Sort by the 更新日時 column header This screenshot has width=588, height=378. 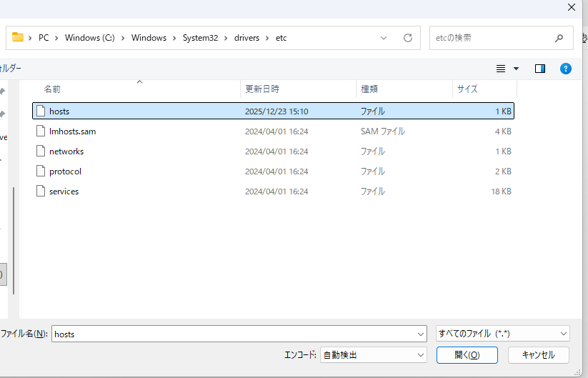point(262,89)
